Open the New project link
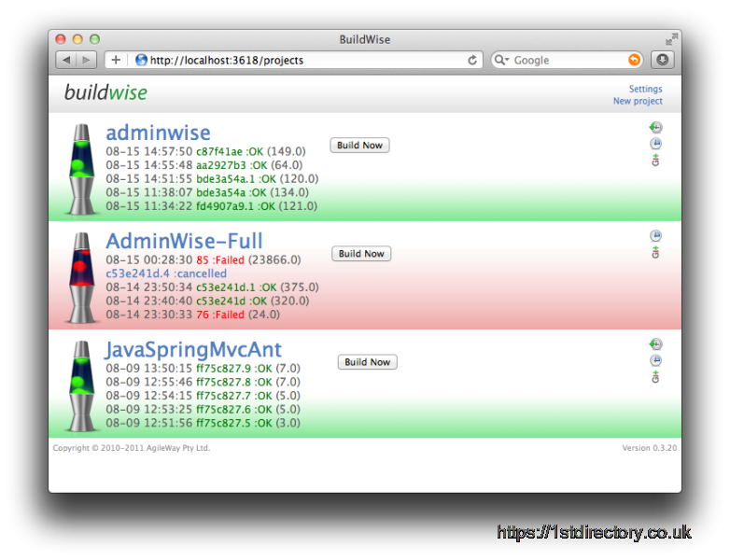 pos(638,101)
